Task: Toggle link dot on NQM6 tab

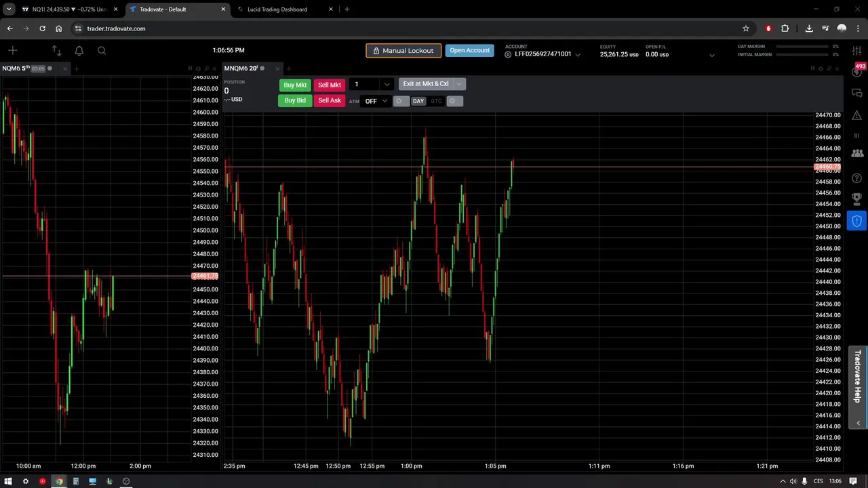Action: [50, 68]
